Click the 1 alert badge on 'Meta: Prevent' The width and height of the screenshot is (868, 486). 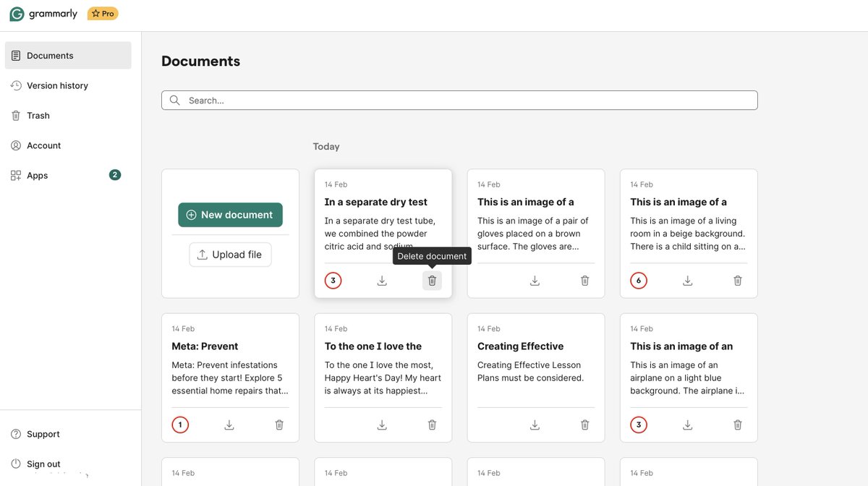click(x=180, y=425)
